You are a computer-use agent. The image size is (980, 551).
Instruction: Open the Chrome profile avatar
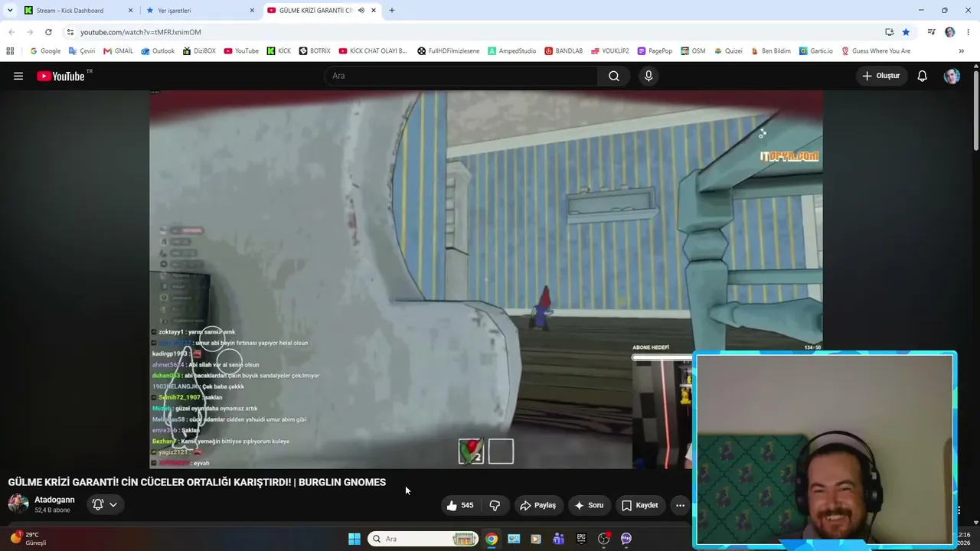pos(950,32)
